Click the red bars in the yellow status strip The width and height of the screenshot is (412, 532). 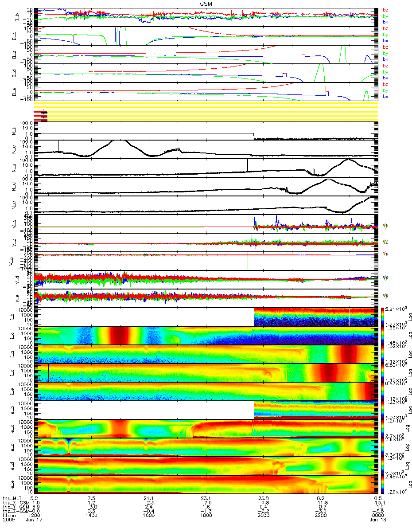[x=41, y=115]
